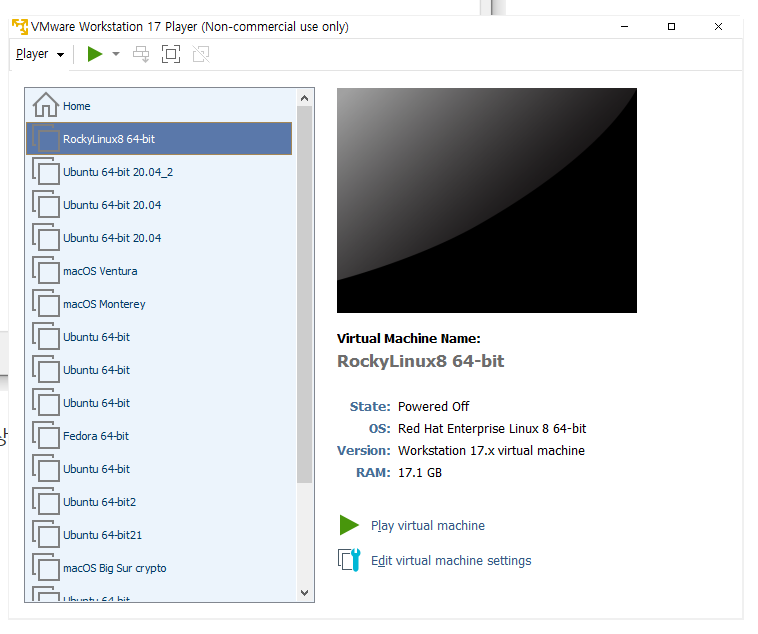
Task: Click the Unity mode toolbar icon
Action: (201, 54)
